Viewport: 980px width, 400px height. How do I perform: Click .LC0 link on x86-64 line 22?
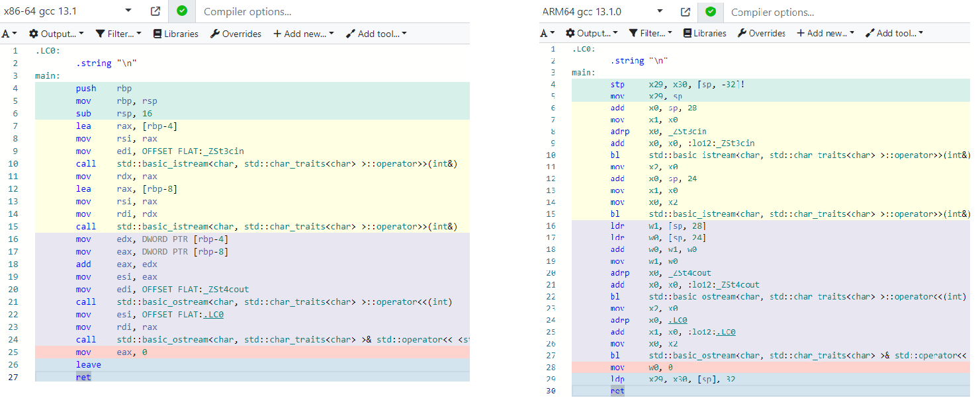pos(213,314)
